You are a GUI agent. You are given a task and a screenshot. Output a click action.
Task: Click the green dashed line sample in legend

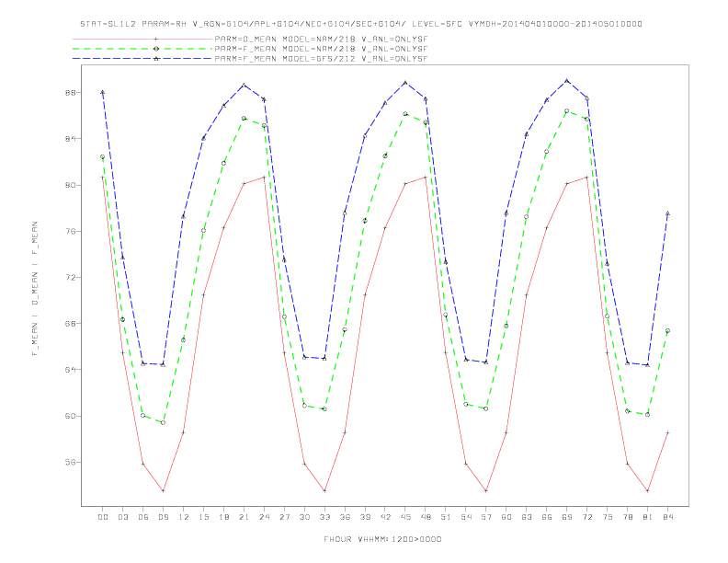[142, 49]
